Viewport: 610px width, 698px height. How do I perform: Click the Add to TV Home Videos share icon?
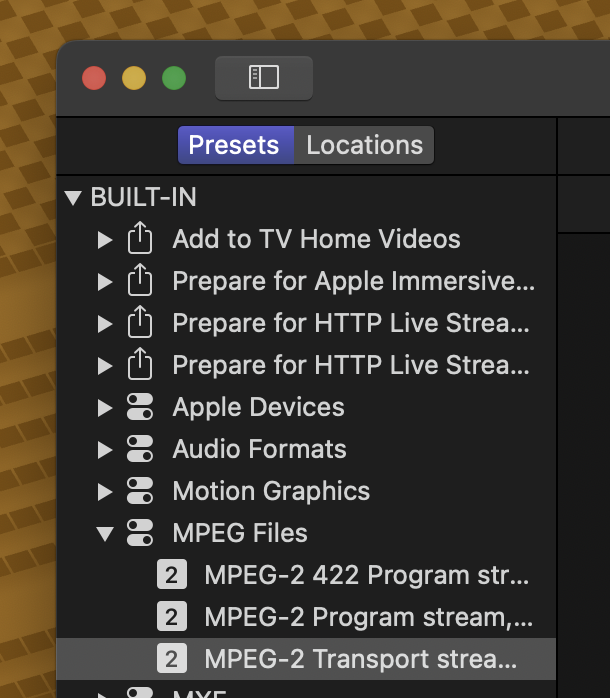coord(140,240)
